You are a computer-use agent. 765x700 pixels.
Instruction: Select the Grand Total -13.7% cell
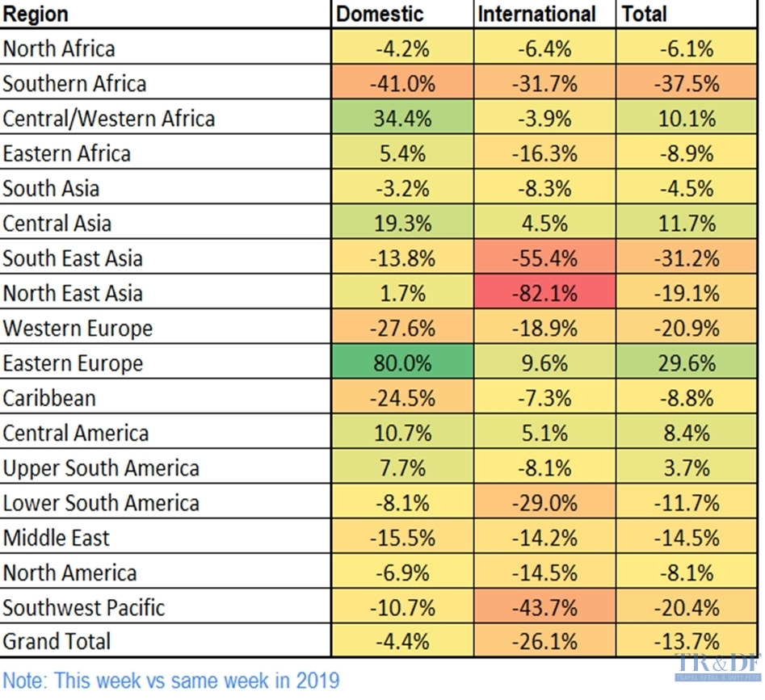pyautogui.click(x=686, y=643)
